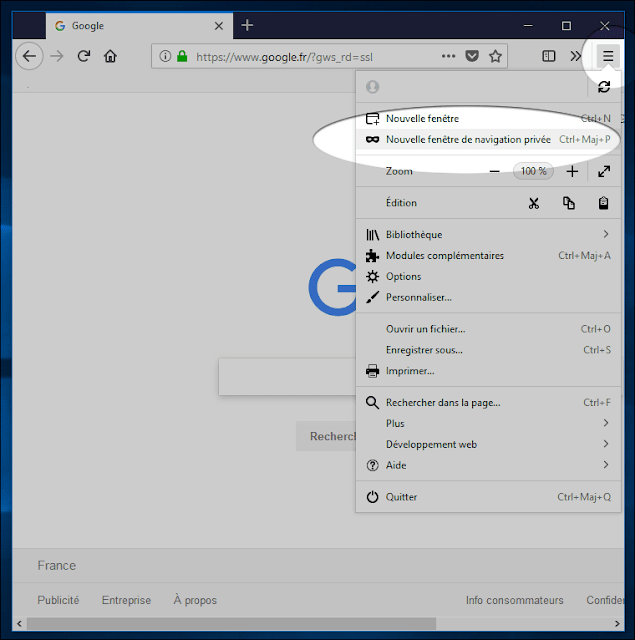Close the Google tab
The image size is (635, 640).
coord(219,26)
